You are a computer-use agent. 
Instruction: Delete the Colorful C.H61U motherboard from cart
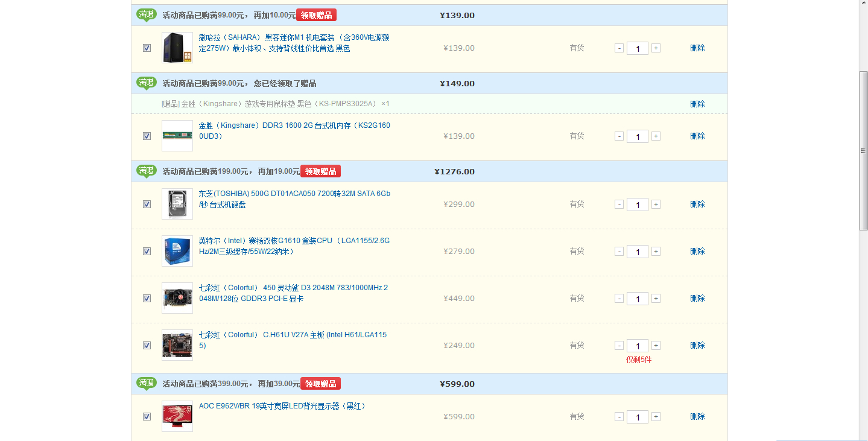pos(697,346)
